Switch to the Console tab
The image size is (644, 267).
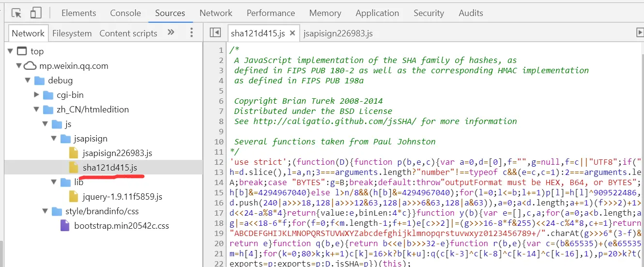[125, 13]
